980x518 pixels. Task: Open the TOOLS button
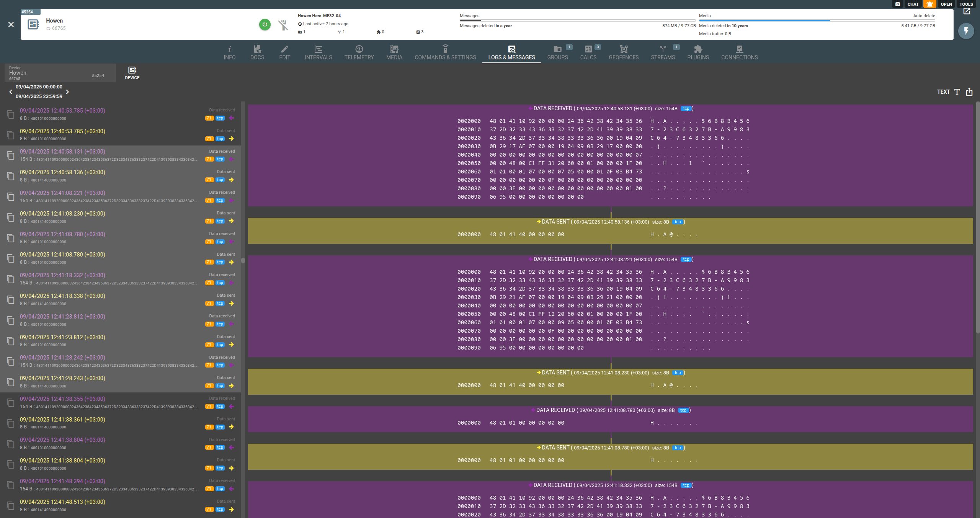(966, 4)
